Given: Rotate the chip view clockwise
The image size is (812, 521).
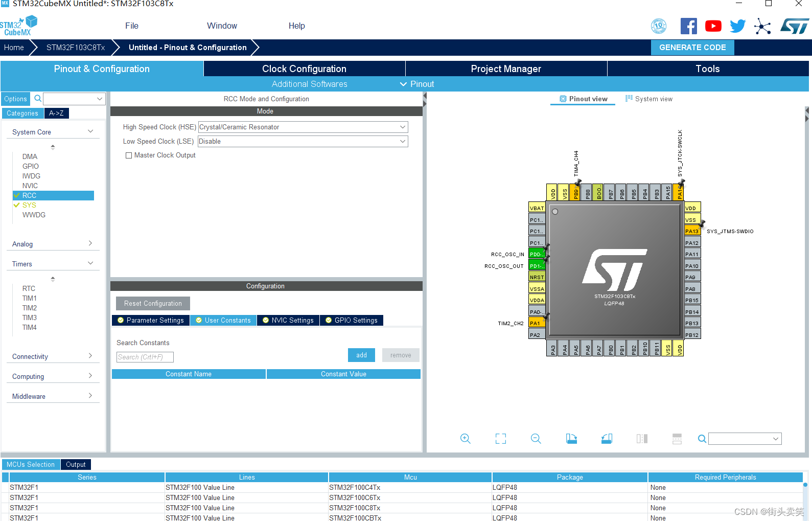Looking at the screenshot, I should pyautogui.click(x=571, y=439).
